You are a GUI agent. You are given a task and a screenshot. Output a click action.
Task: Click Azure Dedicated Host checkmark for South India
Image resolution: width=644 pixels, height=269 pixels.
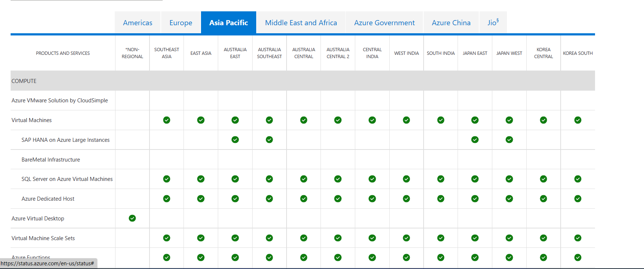[441, 198]
